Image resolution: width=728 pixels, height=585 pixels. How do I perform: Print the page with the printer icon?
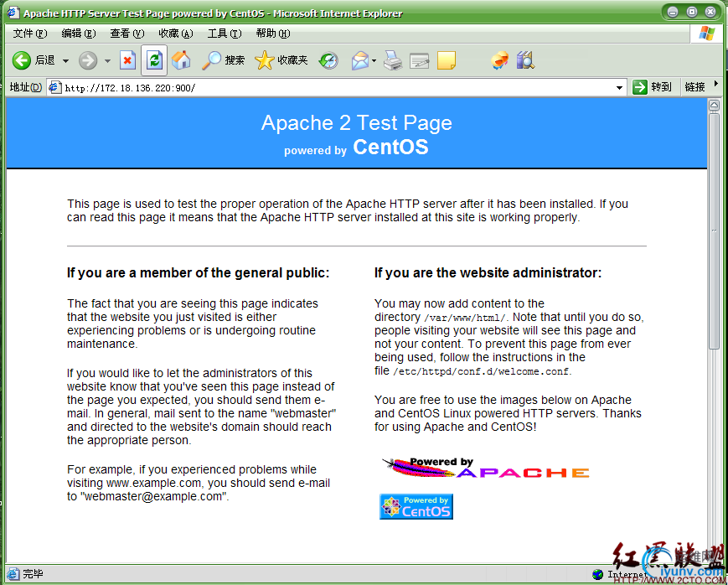coord(393,60)
